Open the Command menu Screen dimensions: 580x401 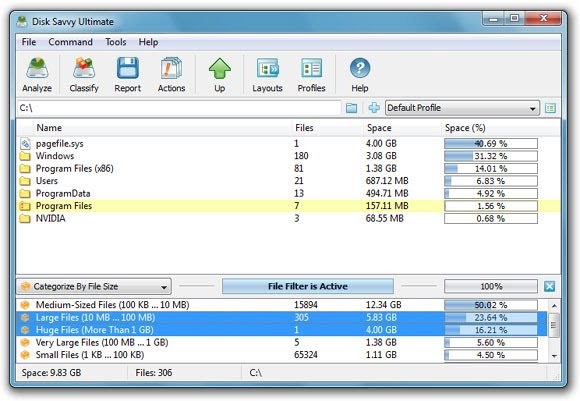tap(70, 42)
